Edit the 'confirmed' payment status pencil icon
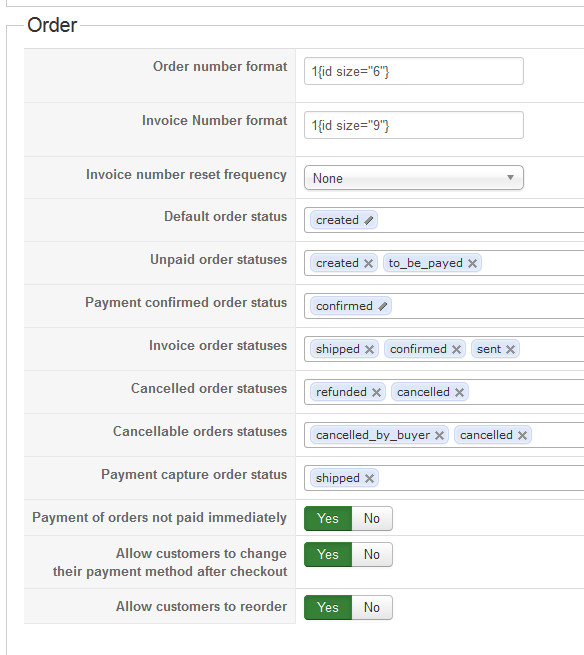 (382, 307)
